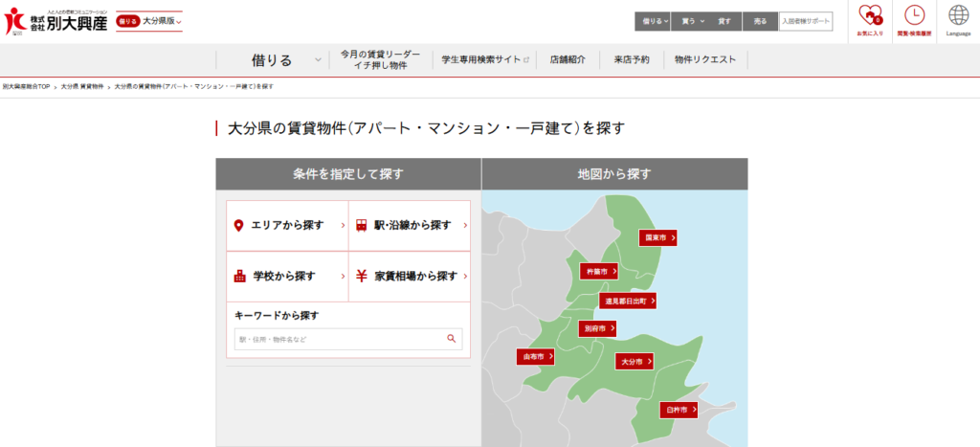Click the 入居者様サポート button
Viewport: 980px width, 447px height.
point(805,21)
